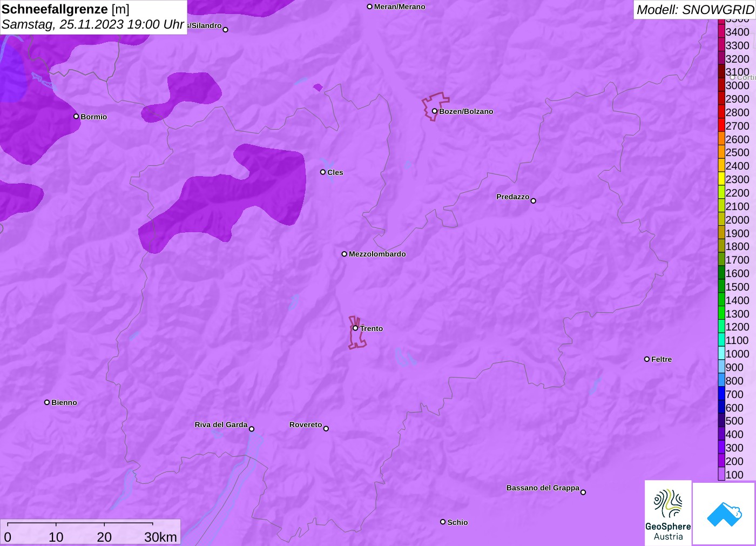Click the 1900 legend value
Screen dimensions: 756x546
point(738,233)
